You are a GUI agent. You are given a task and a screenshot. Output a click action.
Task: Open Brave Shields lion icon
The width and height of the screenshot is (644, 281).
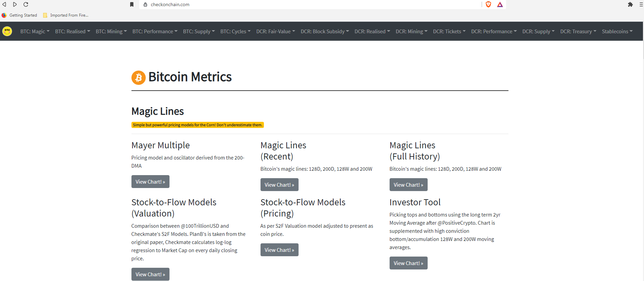(x=488, y=4)
